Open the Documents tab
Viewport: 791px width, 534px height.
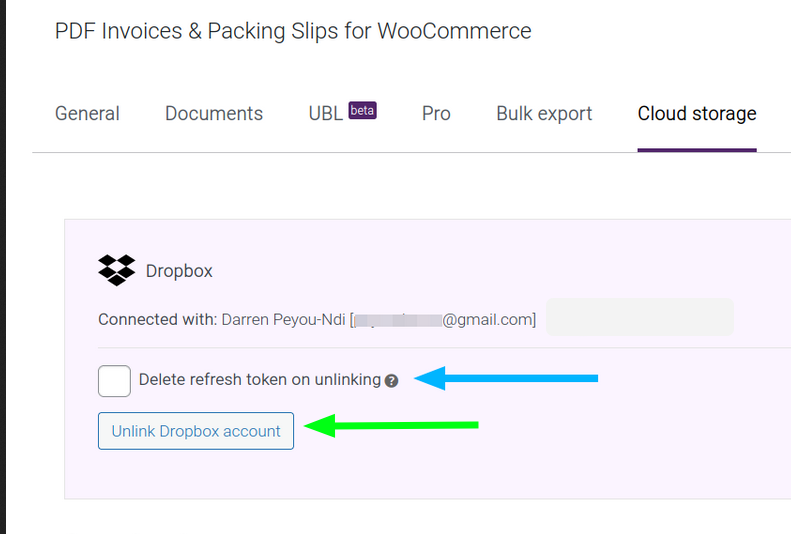coord(214,113)
